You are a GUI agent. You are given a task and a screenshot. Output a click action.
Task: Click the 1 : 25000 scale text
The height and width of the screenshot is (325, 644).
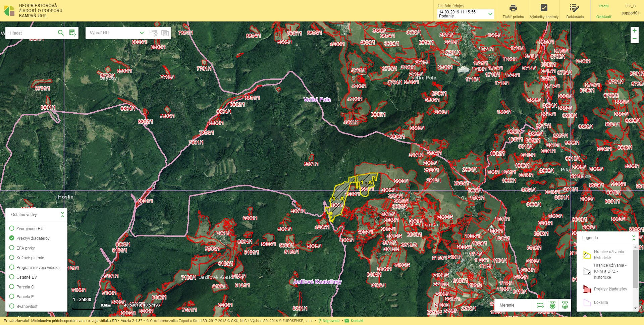click(x=82, y=300)
